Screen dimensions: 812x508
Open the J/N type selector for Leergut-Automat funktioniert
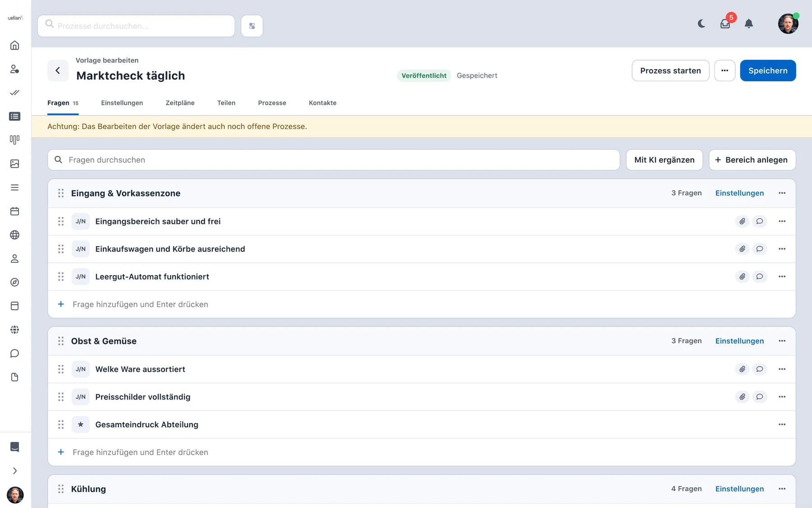[80, 276]
